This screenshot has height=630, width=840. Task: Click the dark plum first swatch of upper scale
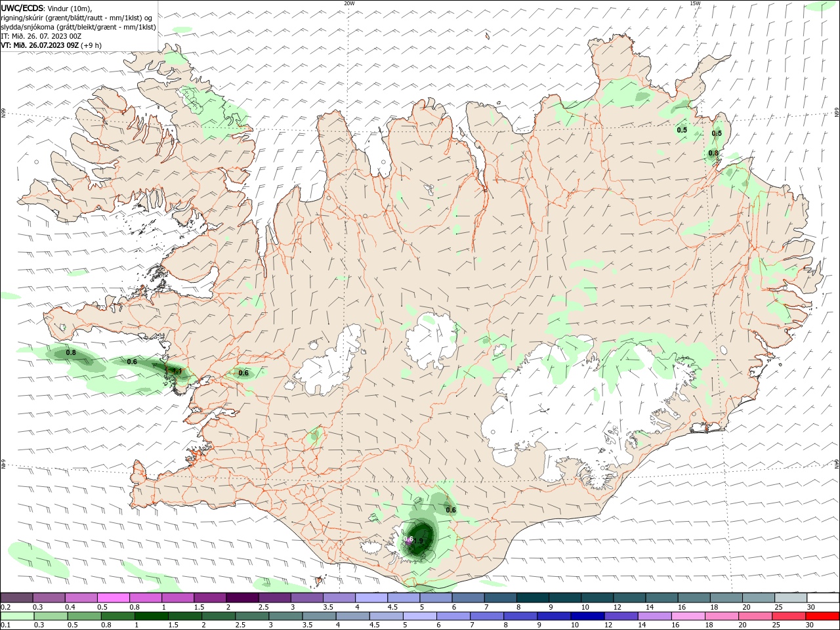tap(16, 598)
